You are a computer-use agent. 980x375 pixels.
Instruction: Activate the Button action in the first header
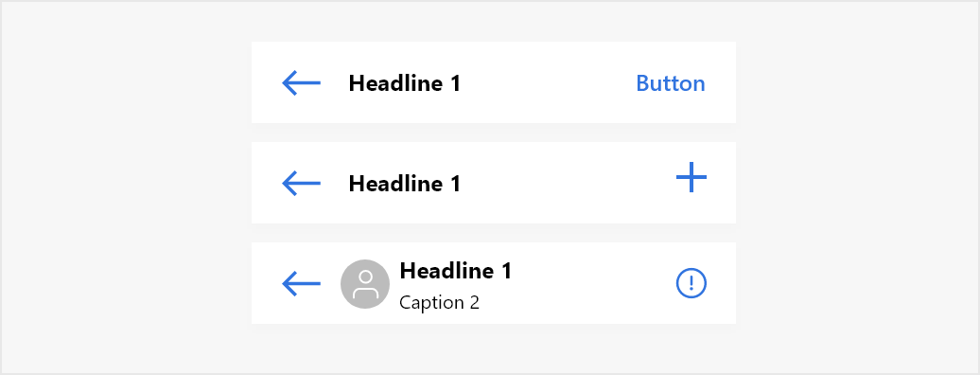671,83
